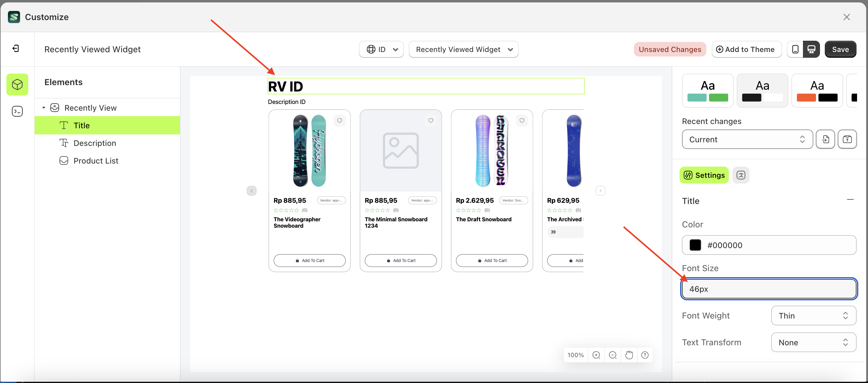Select the Elements cube icon in the sidebar

17,84
